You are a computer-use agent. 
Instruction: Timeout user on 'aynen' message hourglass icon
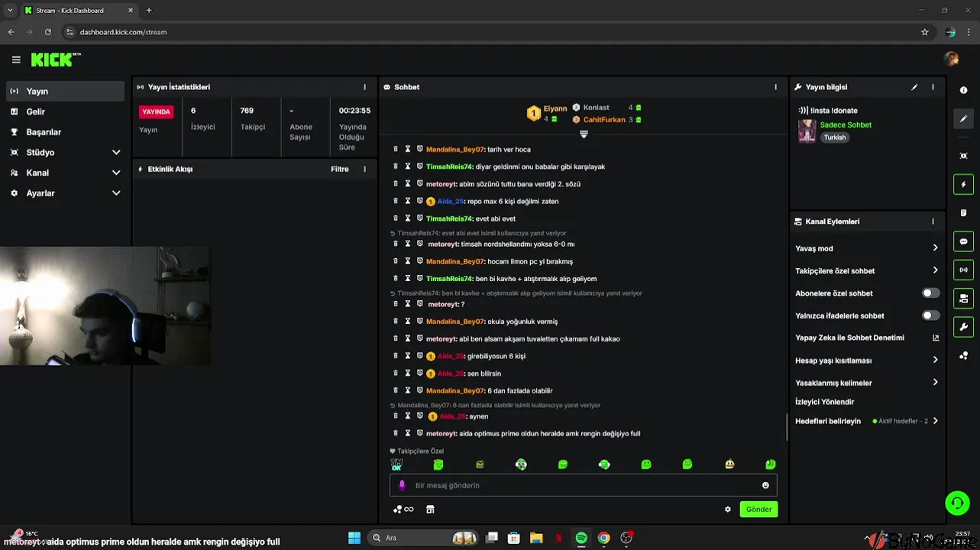point(408,416)
